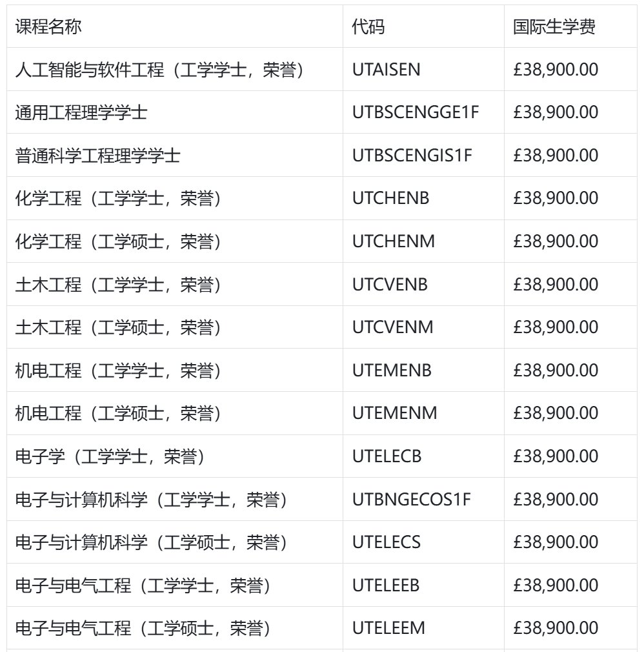Screen dimensions: 644x652
Task: Click the UTCHENB code cell
Action: point(390,198)
